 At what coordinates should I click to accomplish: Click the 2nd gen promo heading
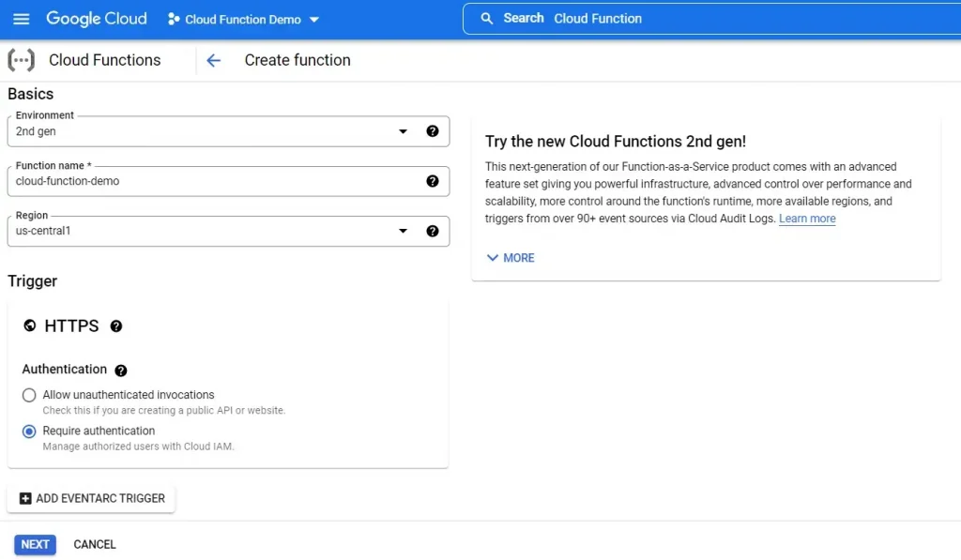616,142
